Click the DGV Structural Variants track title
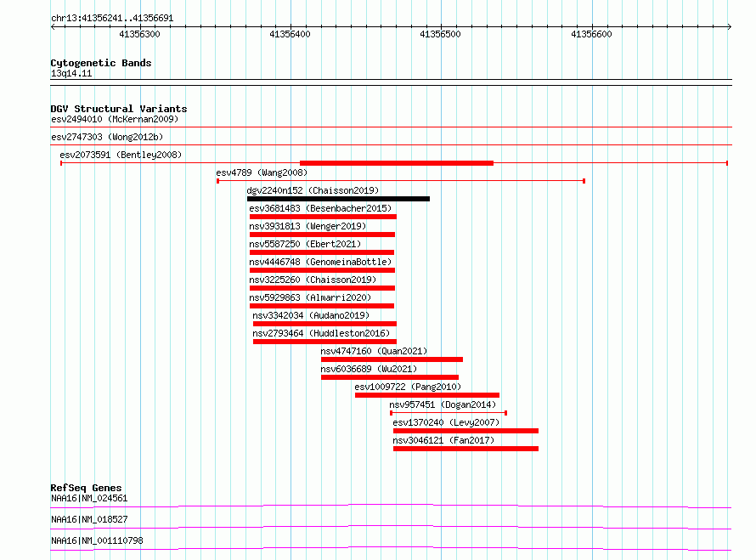This screenshot has width=756, height=560. click(x=119, y=109)
